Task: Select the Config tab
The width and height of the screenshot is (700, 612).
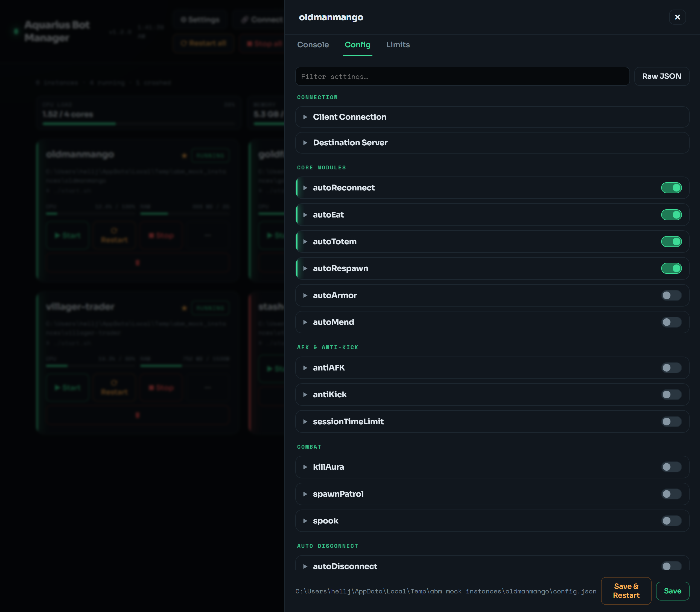Action: click(358, 45)
